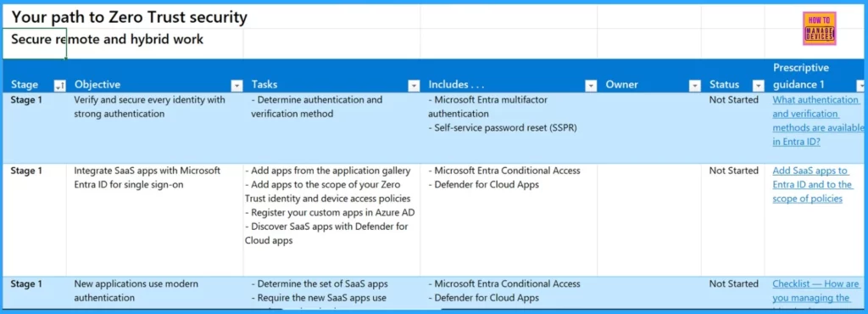Screen dimensions: 868x314
Task: Click 'Self-service password reset (SSPR)' line
Action: [503, 128]
